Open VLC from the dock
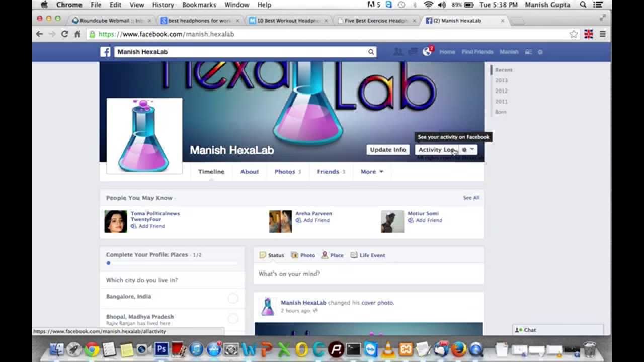Image resolution: width=644 pixels, height=362 pixels. pyautogui.click(x=388, y=348)
